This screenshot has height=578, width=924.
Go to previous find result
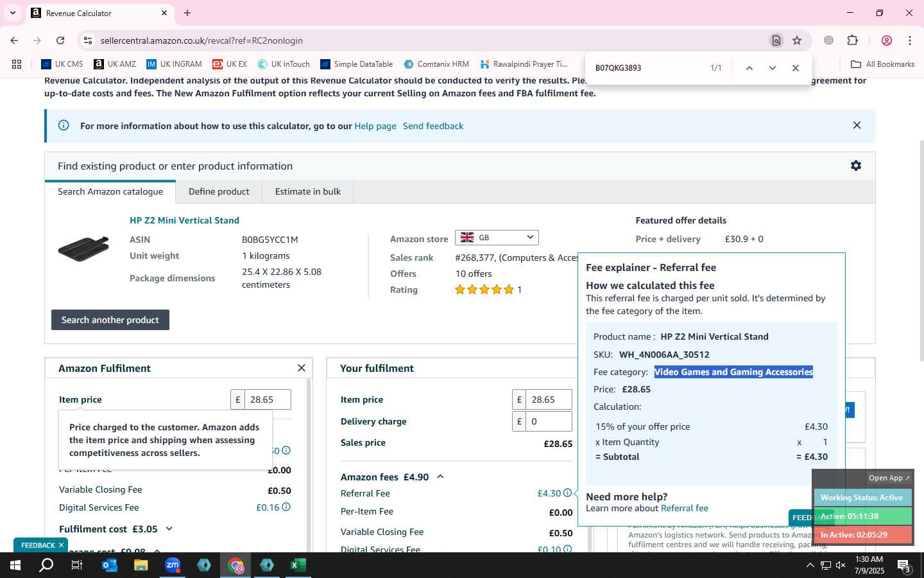click(x=749, y=68)
